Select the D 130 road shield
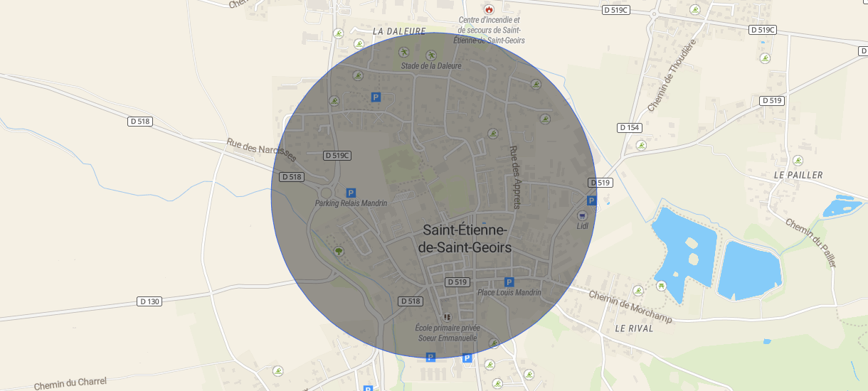 [149, 301]
